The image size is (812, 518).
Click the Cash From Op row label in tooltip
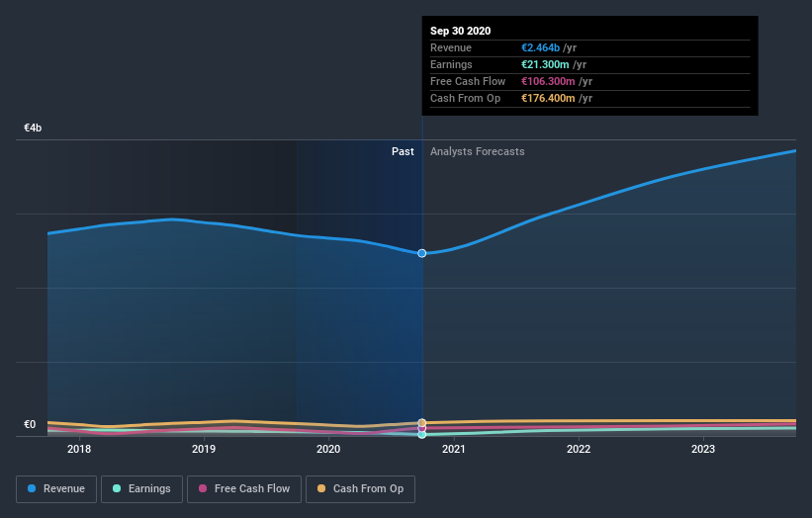pyautogui.click(x=465, y=98)
